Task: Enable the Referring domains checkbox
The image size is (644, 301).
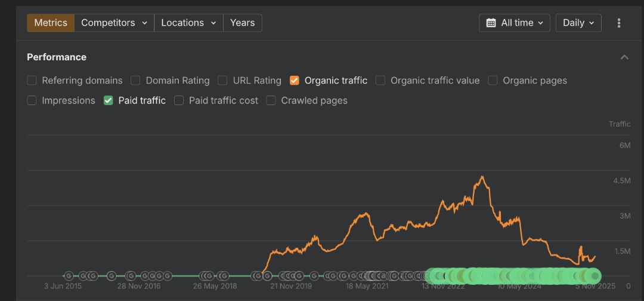Action: pos(32,81)
